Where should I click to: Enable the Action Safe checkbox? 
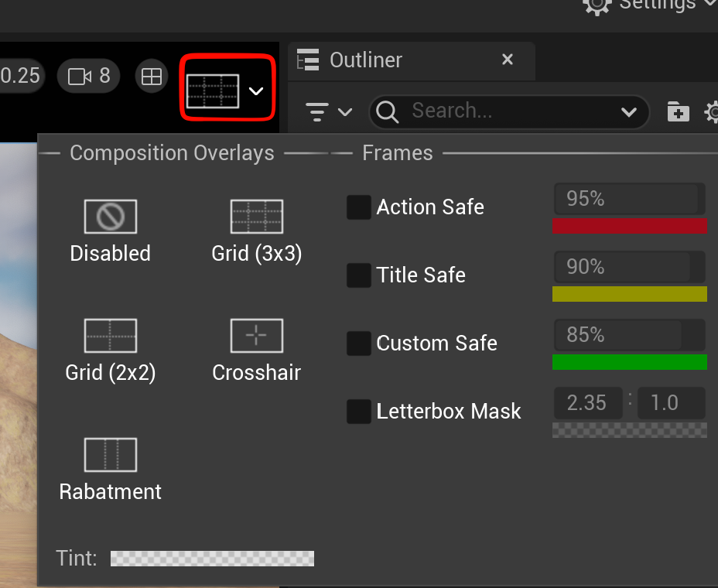click(x=358, y=207)
